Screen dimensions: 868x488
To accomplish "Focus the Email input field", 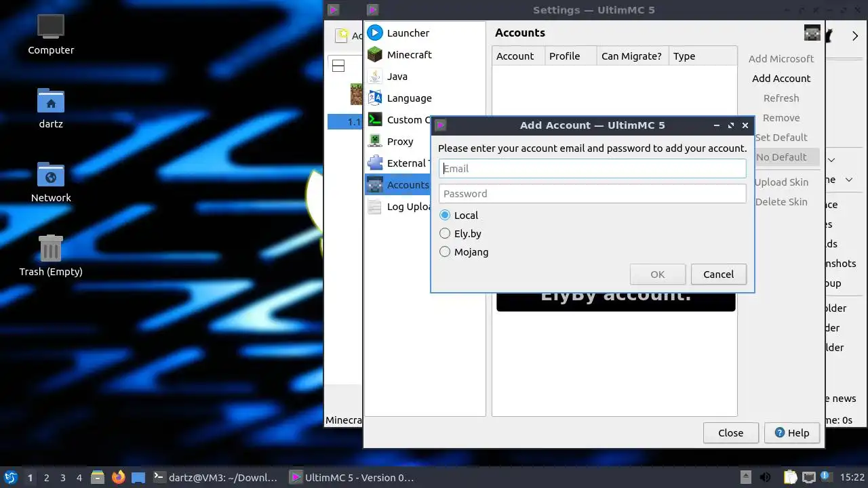I will tap(593, 168).
